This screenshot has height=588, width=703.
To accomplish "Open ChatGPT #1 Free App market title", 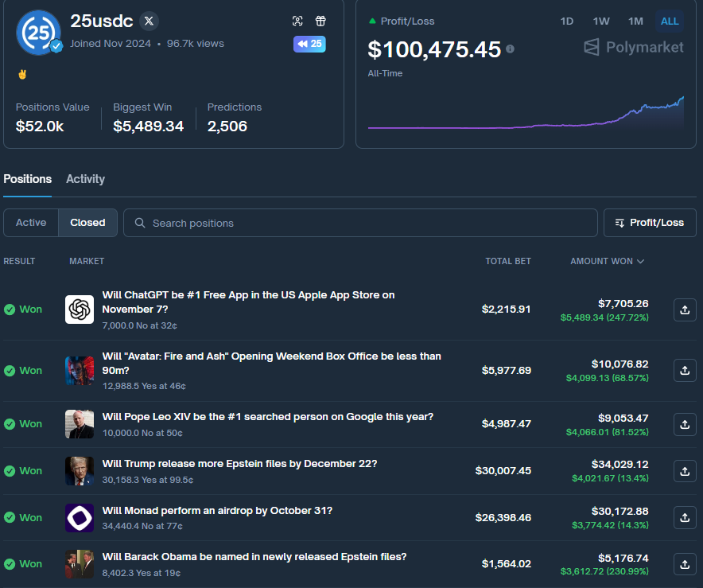I will (248, 302).
